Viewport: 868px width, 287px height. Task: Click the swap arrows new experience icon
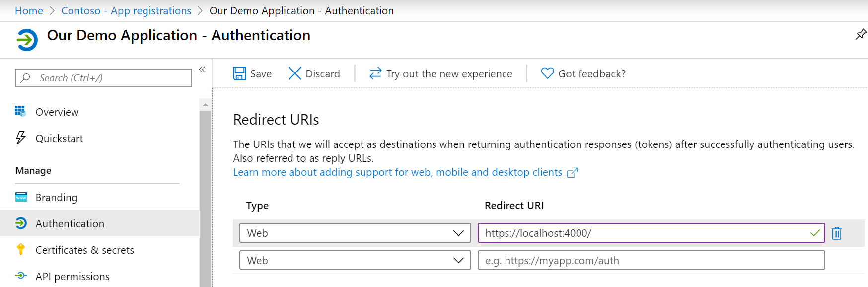click(x=375, y=73)
